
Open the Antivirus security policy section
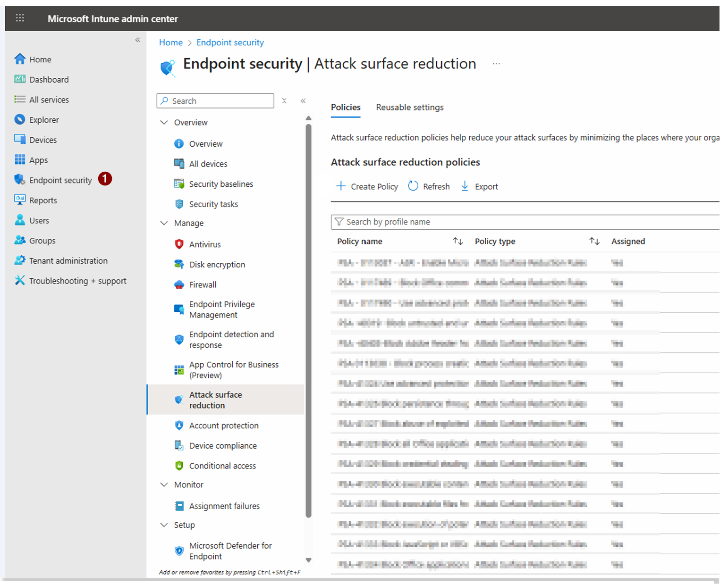click(204, 244)
